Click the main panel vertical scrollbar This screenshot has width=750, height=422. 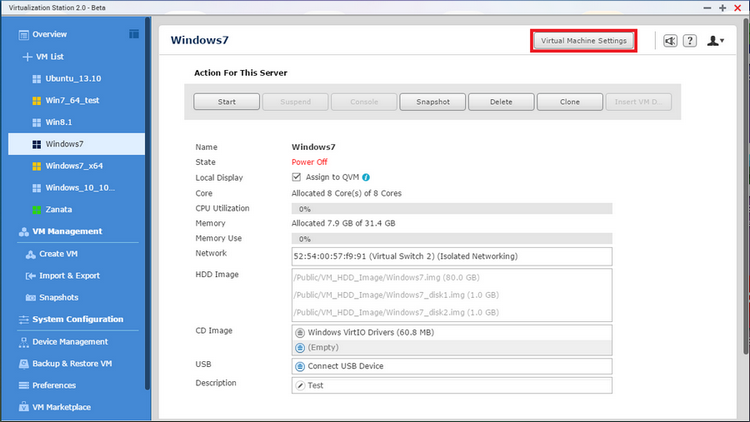[746, 187]
